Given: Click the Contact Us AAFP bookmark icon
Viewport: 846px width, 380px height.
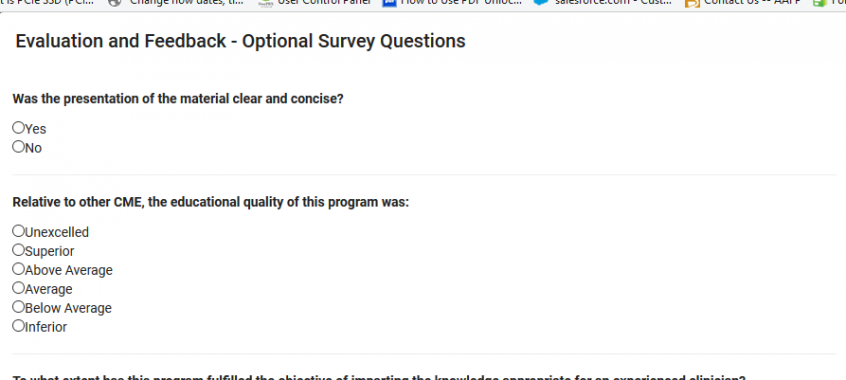Looking at the screenshot, I should [x=692, y=3].
